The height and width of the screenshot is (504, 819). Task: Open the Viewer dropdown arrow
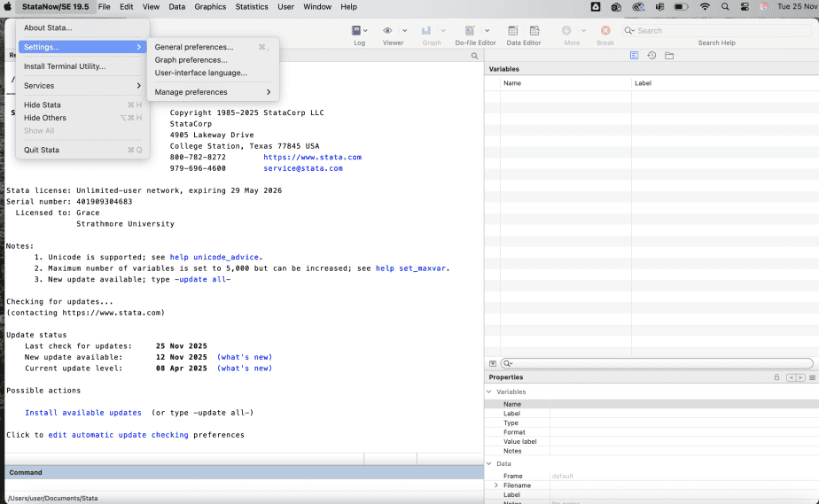pos(404,31)
